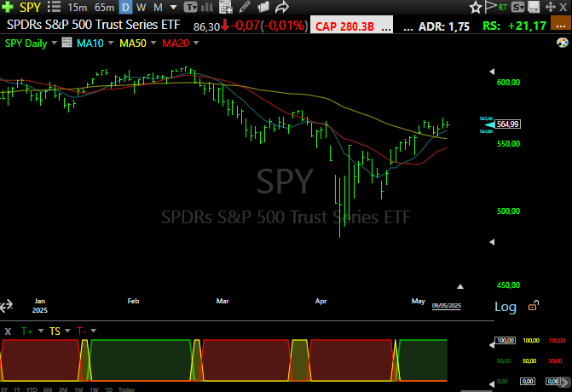Click the horizontal scrollbar at the bottom
Viewport: 572px width, 392px height.
(x=477, y=391)
